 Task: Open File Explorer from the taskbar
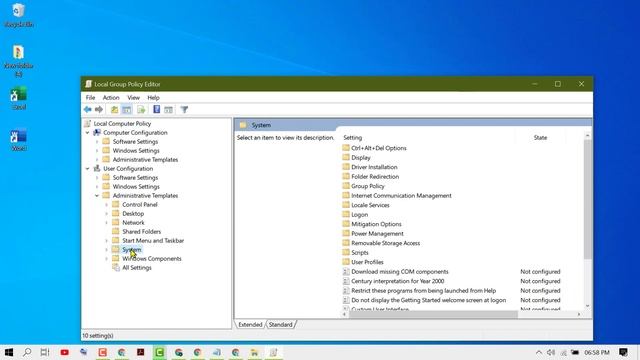[254, 352]
